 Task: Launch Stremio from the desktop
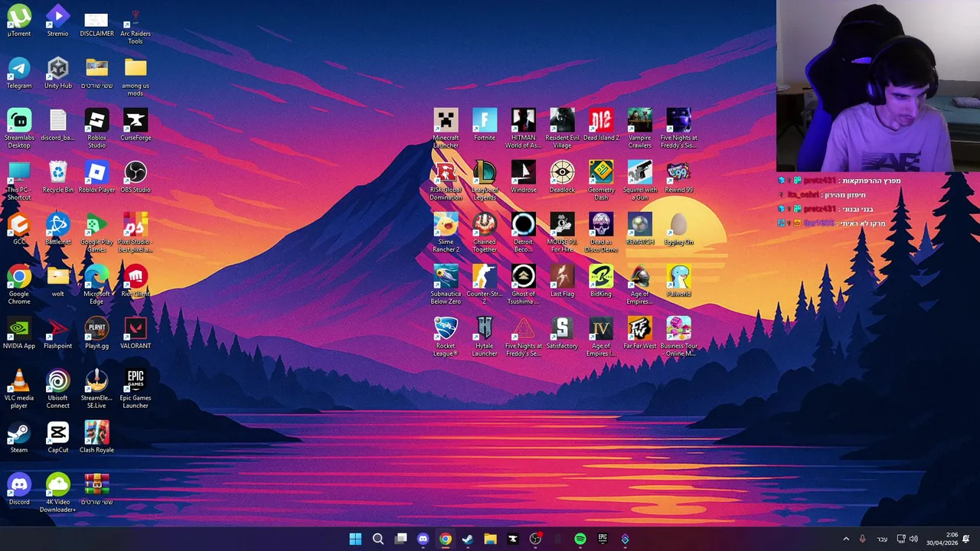[57, 21]
